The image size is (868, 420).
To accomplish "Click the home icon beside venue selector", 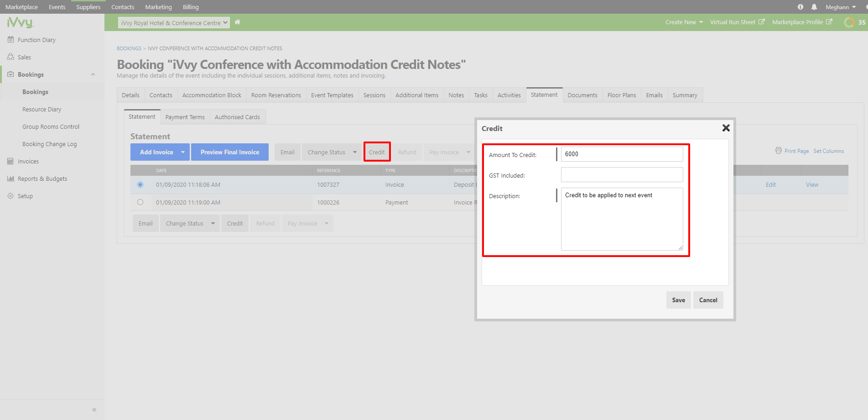I will 237,22.
